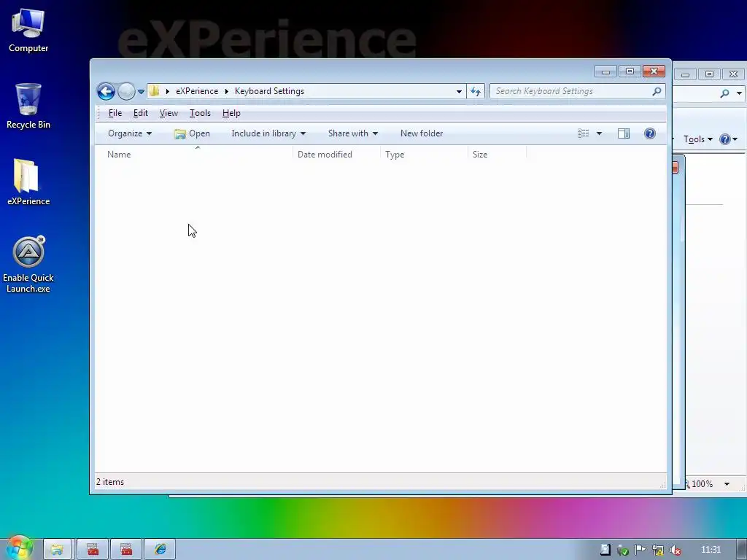Open the File menu
The height and width of the screenshot is (560, 747).
[115, 113]
